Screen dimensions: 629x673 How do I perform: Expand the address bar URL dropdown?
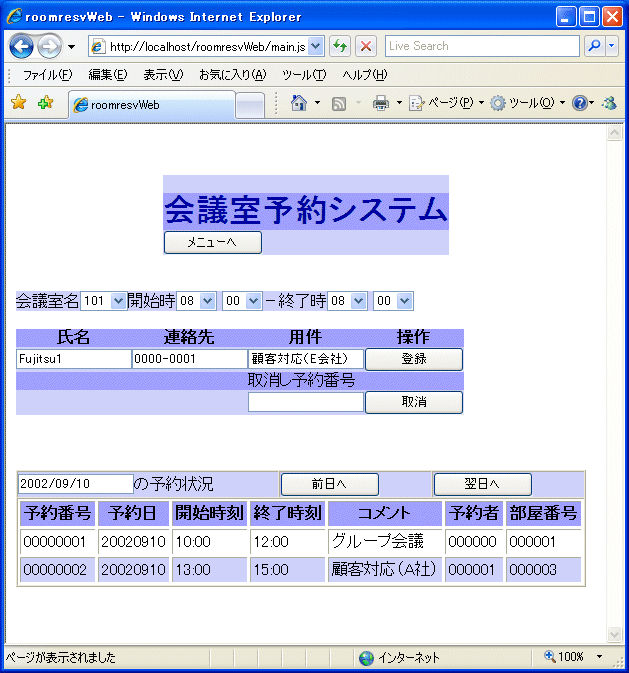click(316, 46)
